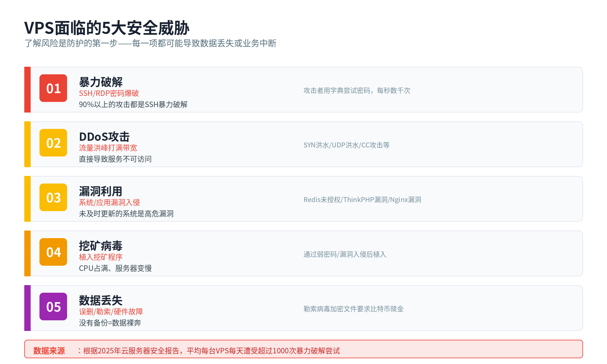Click the red text 植入挖矿程序

click(x=101, y=257)
